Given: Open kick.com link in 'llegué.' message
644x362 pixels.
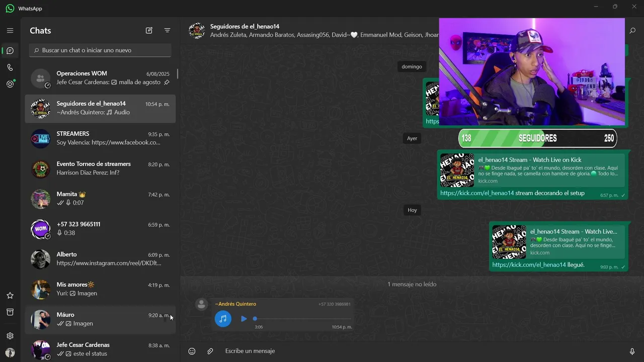Looking at the screenshot, I should click(529, 265).
